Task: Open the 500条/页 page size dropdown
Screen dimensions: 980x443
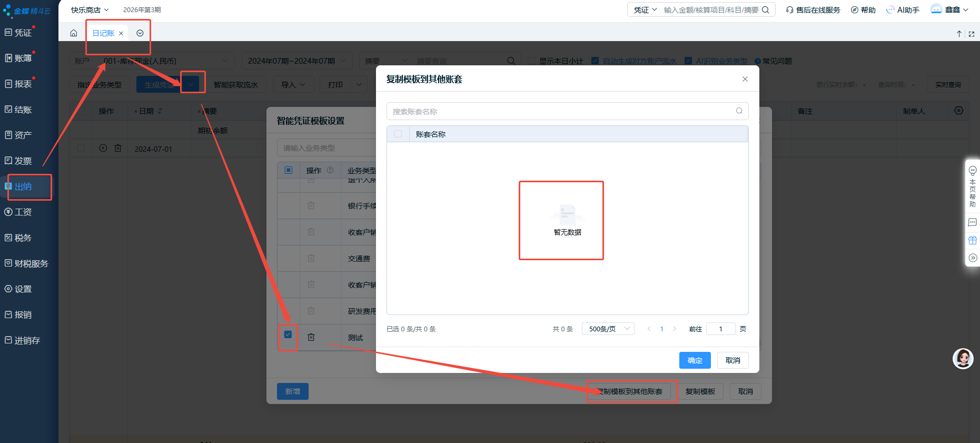Action: tap(608, 329)
